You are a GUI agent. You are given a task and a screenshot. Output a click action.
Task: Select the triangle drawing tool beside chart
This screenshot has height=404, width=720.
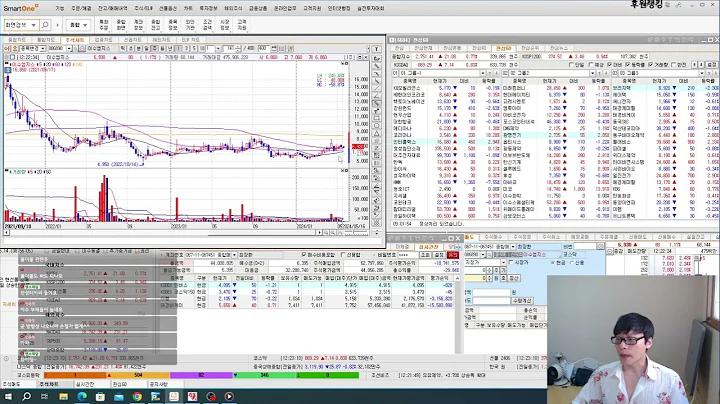[377, 133]
